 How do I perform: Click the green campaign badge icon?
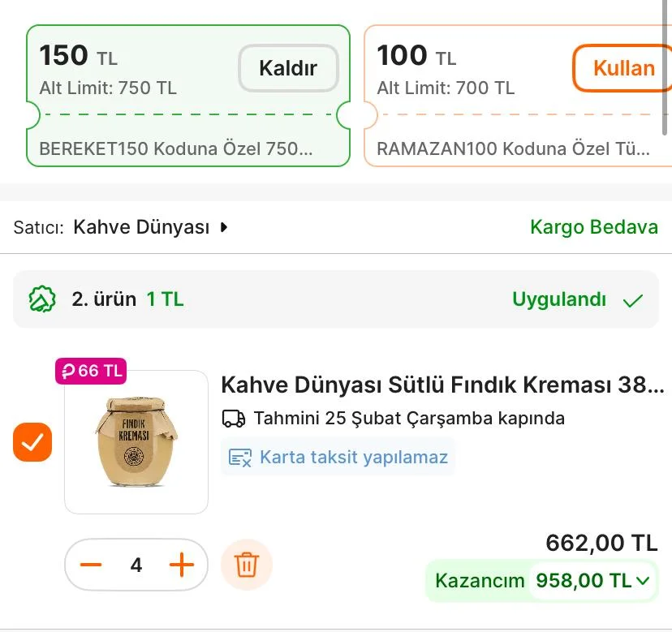42,299
